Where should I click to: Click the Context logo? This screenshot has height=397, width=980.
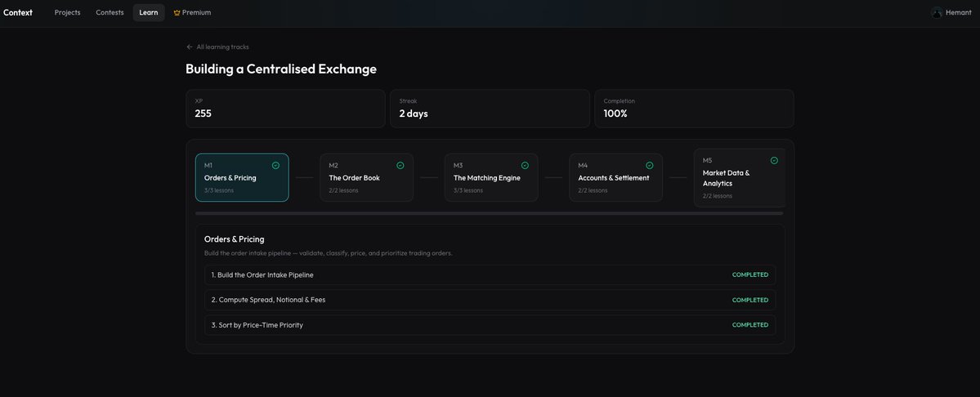click(18, 13)
